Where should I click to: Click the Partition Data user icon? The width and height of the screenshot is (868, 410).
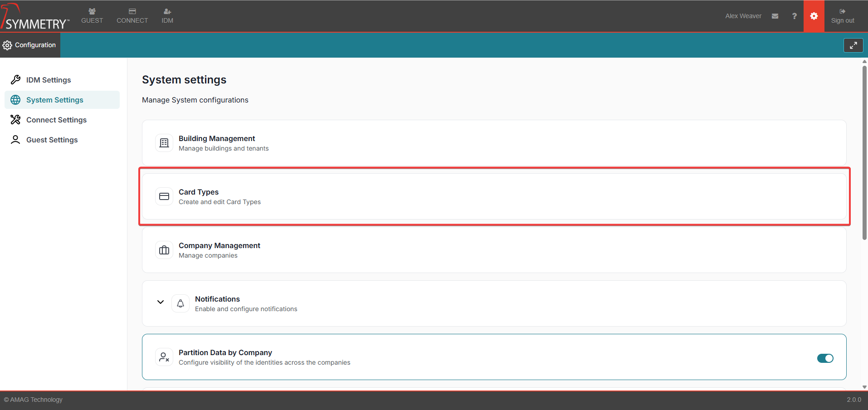164,357
